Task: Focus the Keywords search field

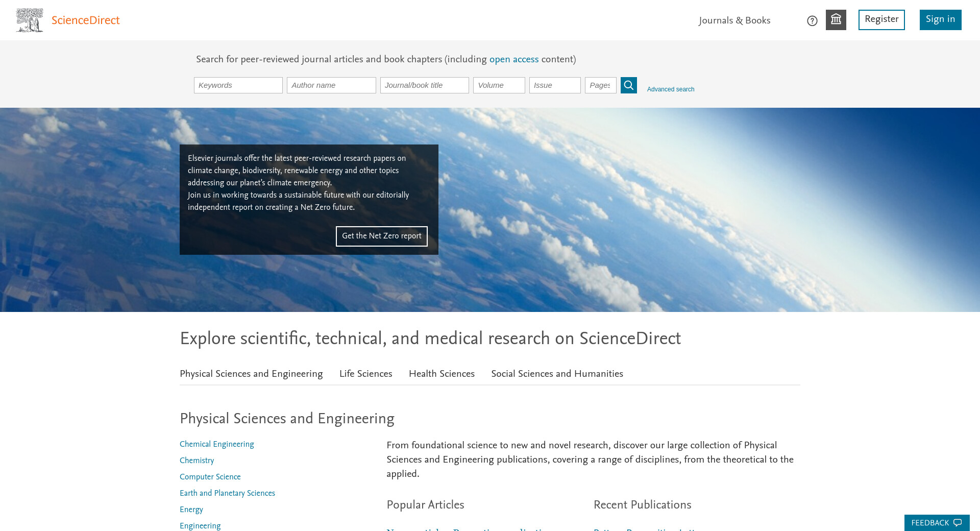Action: 238,85
